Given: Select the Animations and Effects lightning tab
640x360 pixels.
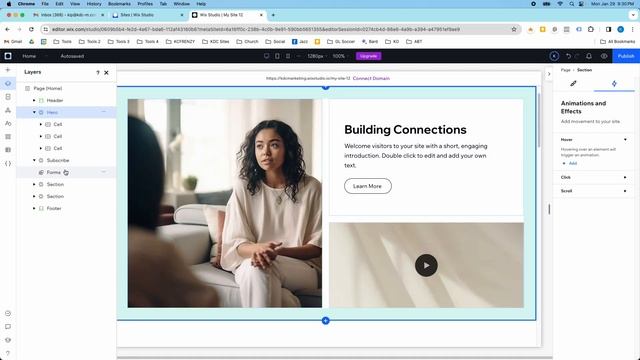Looking at the screenshot, I should 614,83.
